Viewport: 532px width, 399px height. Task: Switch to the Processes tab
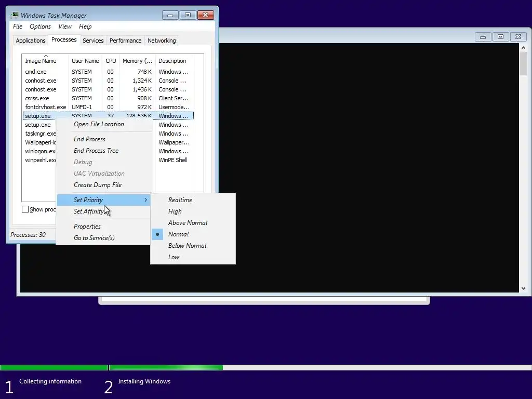point(64,39)
